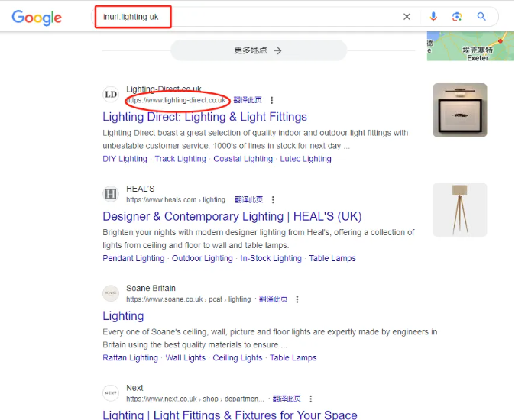The width and height of the screenshot is (525, 420).
Task: Open the In-Stock Lighting sitelink
Action: tap(271, 258)
